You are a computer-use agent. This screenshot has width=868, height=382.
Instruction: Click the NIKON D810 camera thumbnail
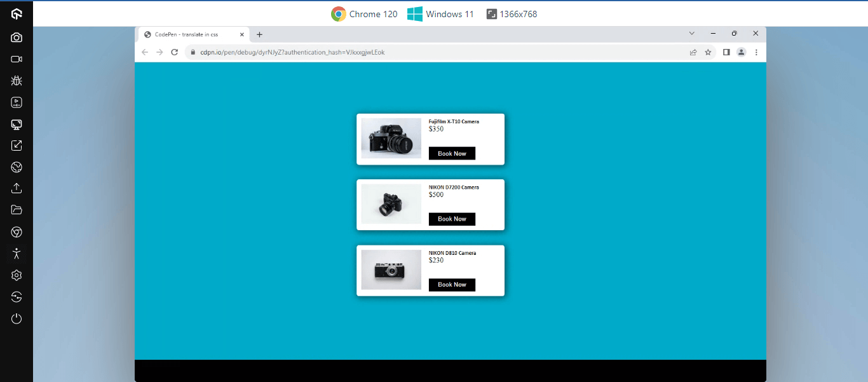click(391, 269)
